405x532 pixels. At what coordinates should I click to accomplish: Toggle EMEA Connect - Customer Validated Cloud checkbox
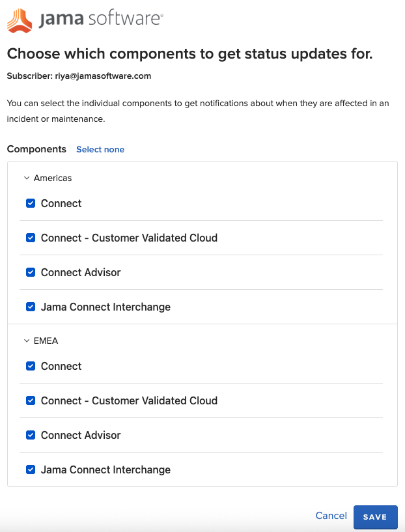(x=31, y=400)
